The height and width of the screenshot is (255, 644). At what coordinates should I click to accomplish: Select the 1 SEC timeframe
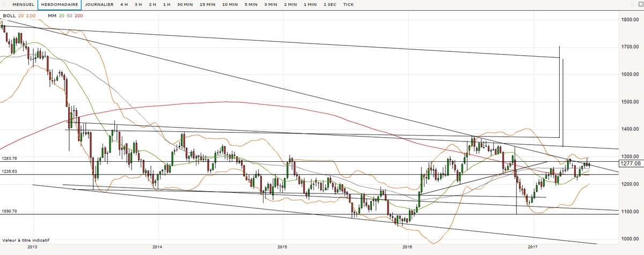click(x=330, y=4)
